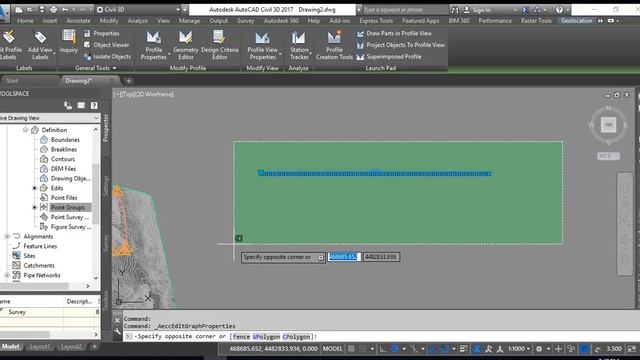Launch the Geometry Editor
The height and width of the screenshot is (360, 640).
click(x=185, y=45)
